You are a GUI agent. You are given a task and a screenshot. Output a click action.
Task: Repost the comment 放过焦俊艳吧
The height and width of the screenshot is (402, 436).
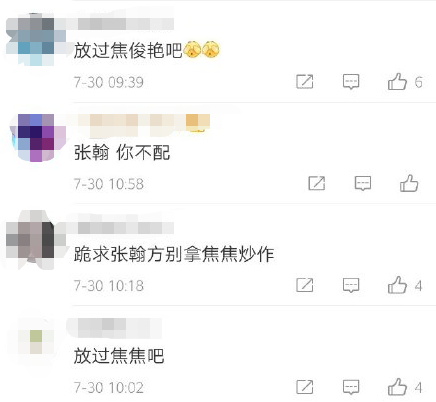pyautogui.click(x=305, y=82)
